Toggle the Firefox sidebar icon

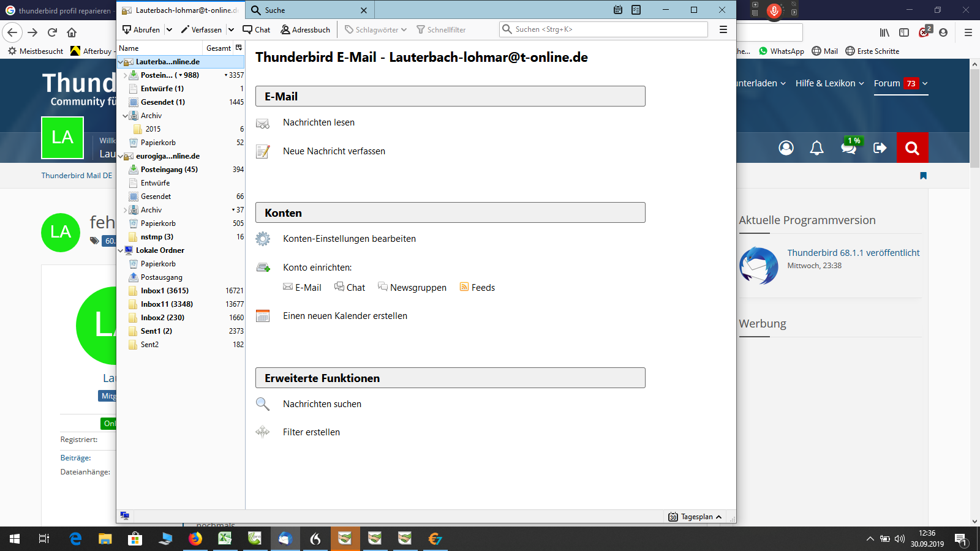point(904,32)
